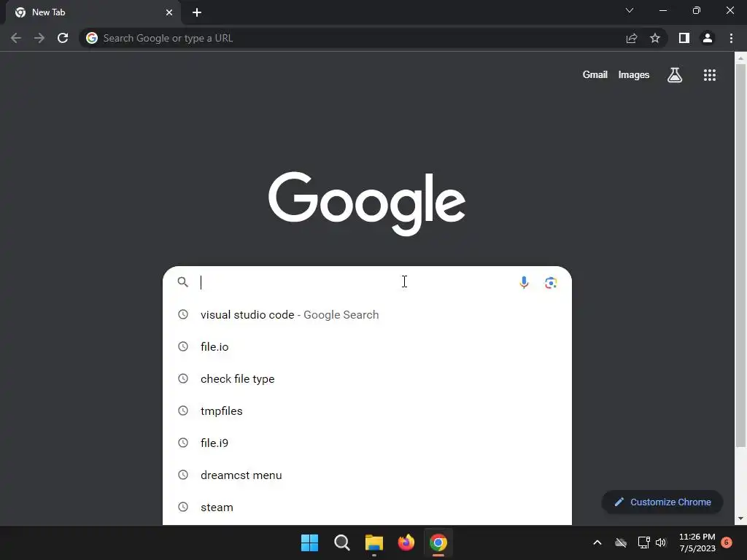Screen dimensions: 747x560
Task: Click the Google icon in the address bar
Action: (x=92, y=38)
